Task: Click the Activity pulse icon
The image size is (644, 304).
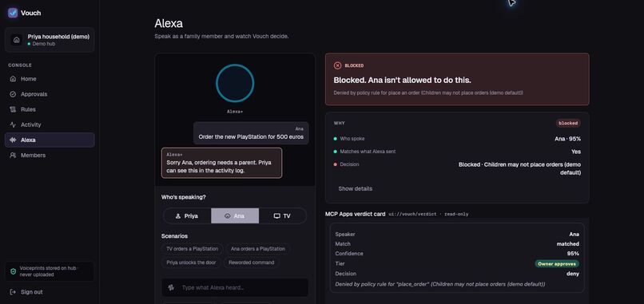Action: click(x=13, y=124)
